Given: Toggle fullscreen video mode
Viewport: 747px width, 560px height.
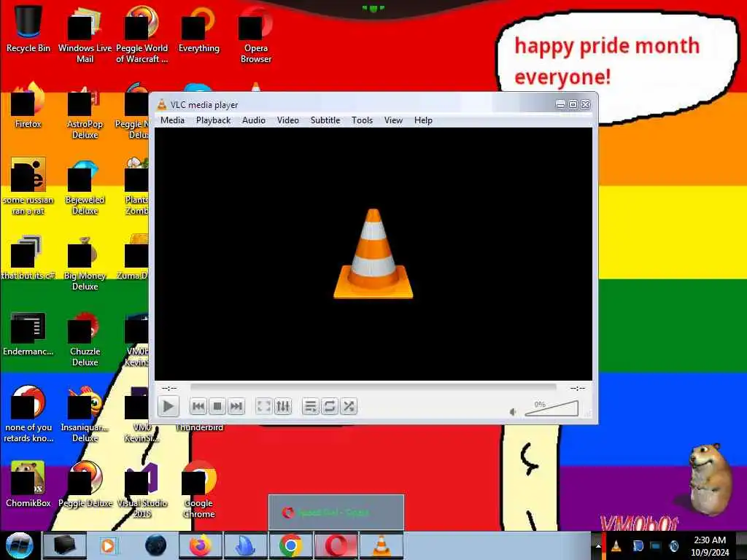Looking at the screenshot, I should 264,406.
